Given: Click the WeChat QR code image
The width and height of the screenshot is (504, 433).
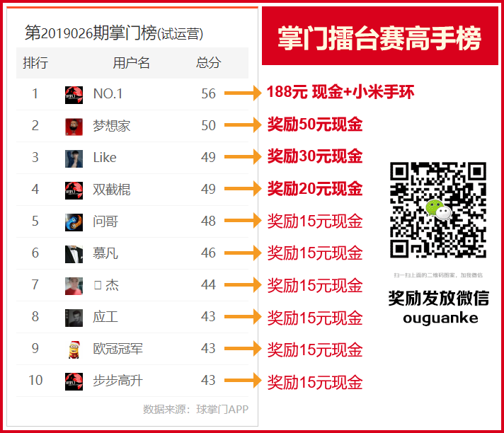Looking at the screenshot, I should 438,210.
